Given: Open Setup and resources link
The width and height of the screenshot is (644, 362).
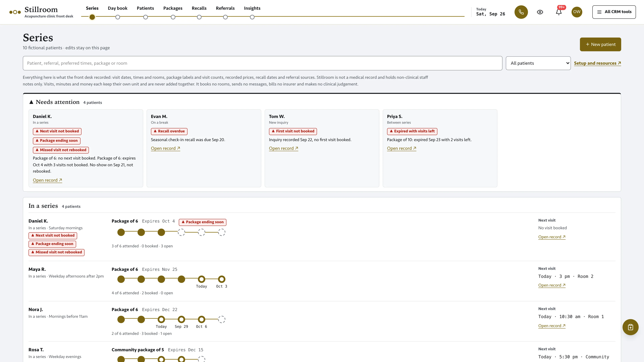Looking at the screenshot, I should point(597,63).
